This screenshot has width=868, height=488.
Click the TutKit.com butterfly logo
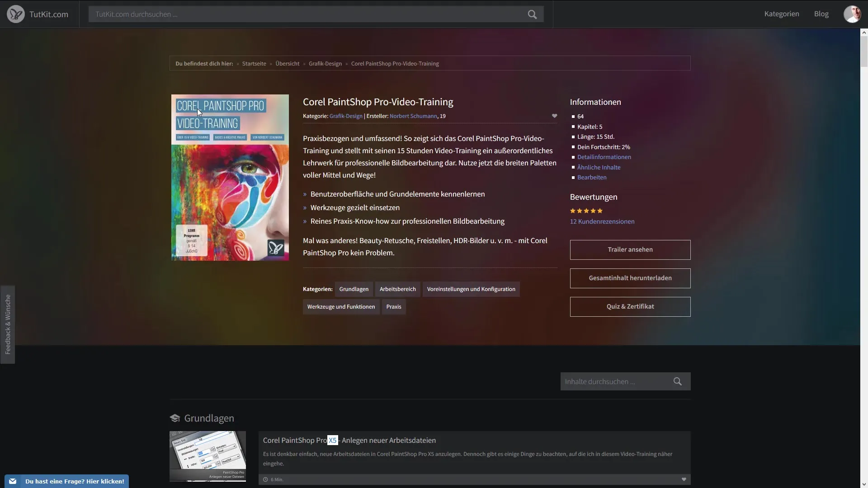[x=16, y=14]
